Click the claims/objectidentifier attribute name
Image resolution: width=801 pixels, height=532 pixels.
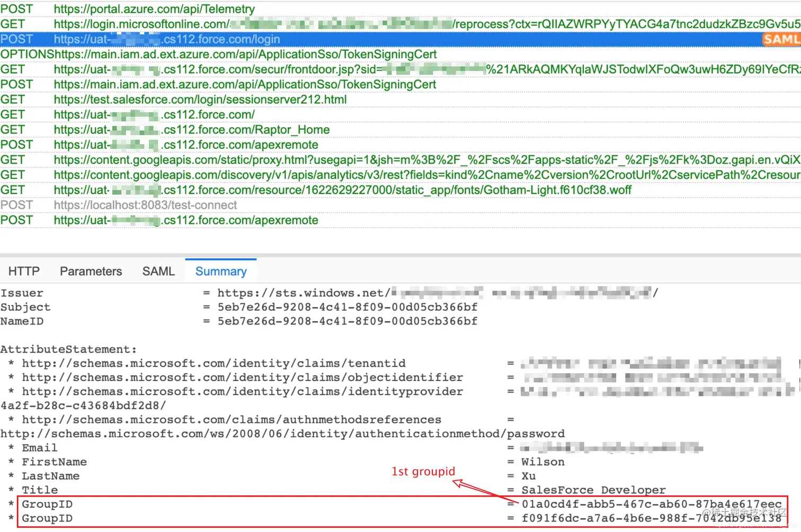(243, 377)
